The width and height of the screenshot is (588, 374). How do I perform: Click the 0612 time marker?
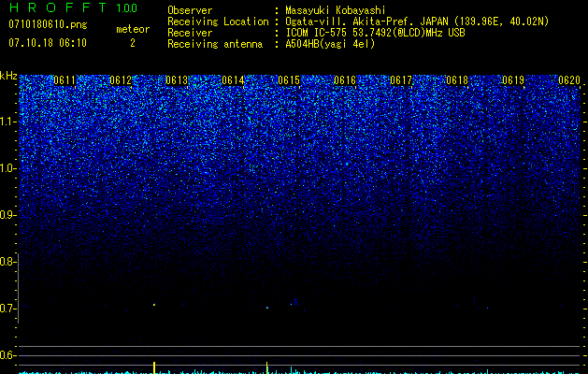(121, 80)
